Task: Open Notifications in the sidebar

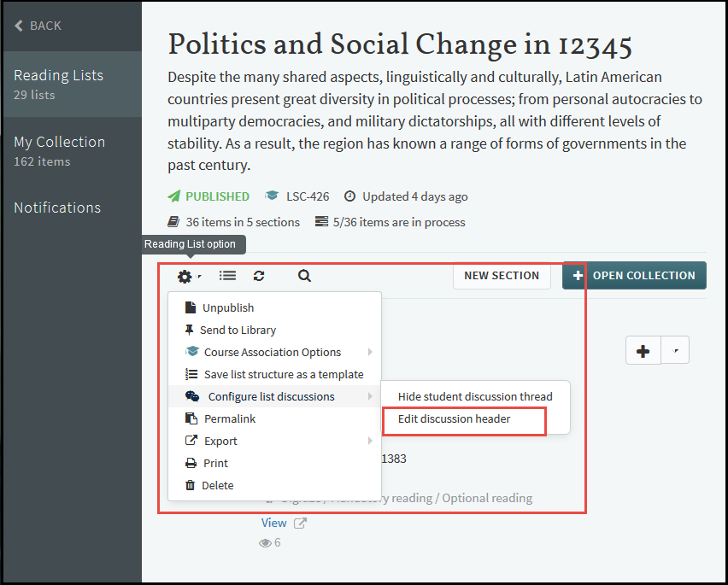Action: [x=57, y=208]
